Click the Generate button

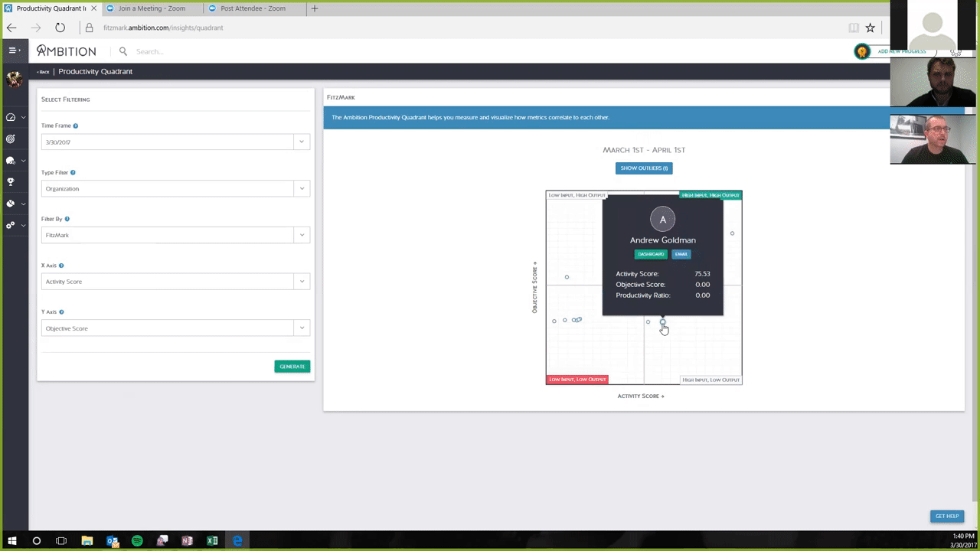click(x=292, y=367)
